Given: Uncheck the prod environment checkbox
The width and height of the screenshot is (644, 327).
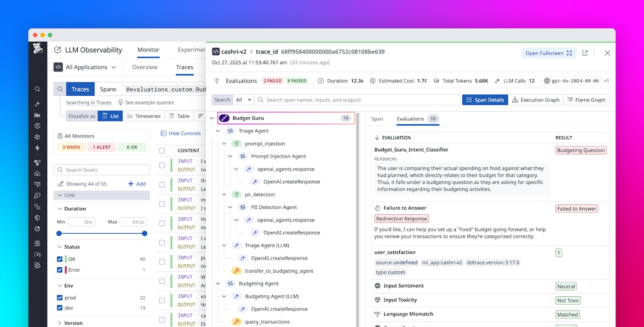Looking at the screenshot, I should coord(59,298).
